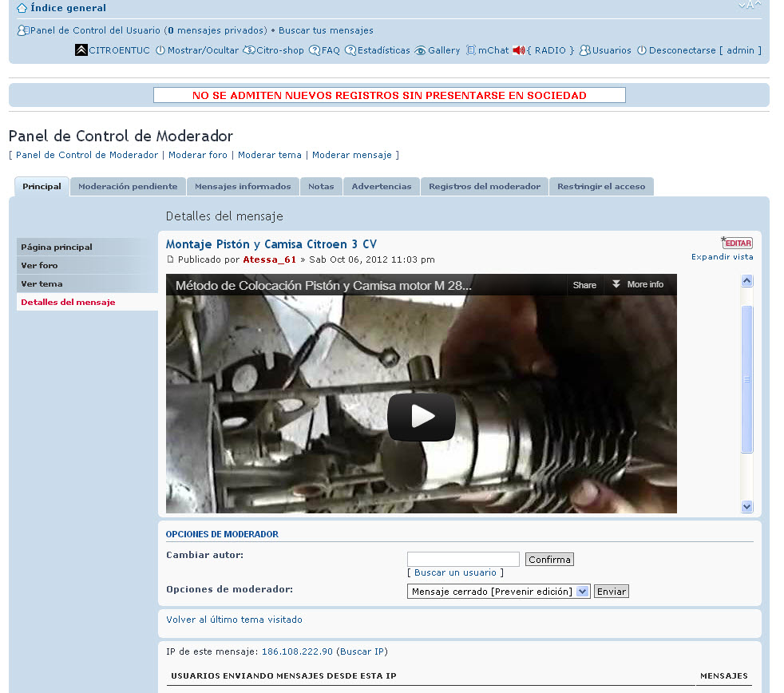Click into the Cambiar autor text field
784x693 pixels.
pyautogui.click(x=463, y=560)
